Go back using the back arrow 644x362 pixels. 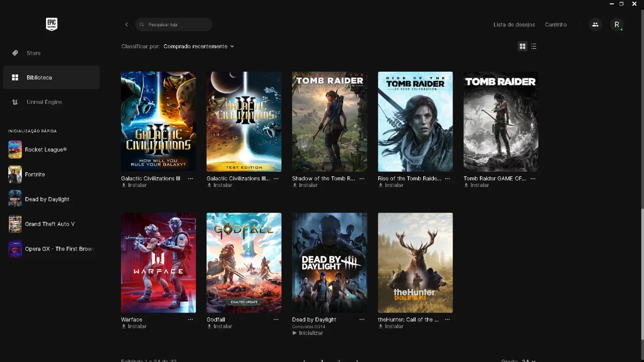click(126, 24)
